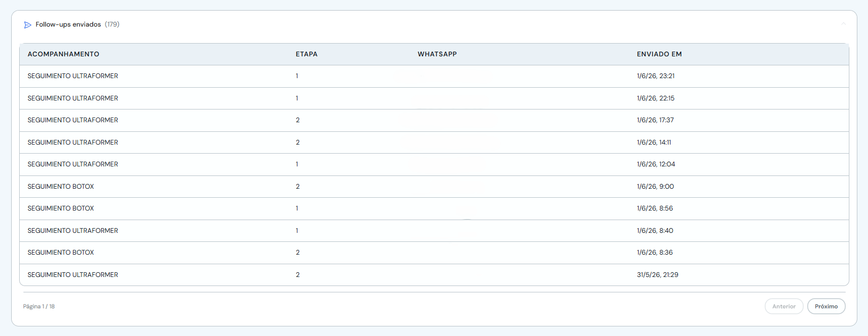Open SEGUIMIENTO BOTOX sent at 8:56
Image resolution: width=868 pixels, height=336 pixels.
61,208
